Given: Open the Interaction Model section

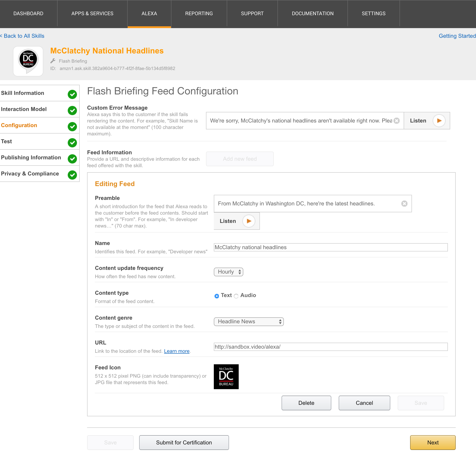Looking at the screenshot, I should coord(24,109).
